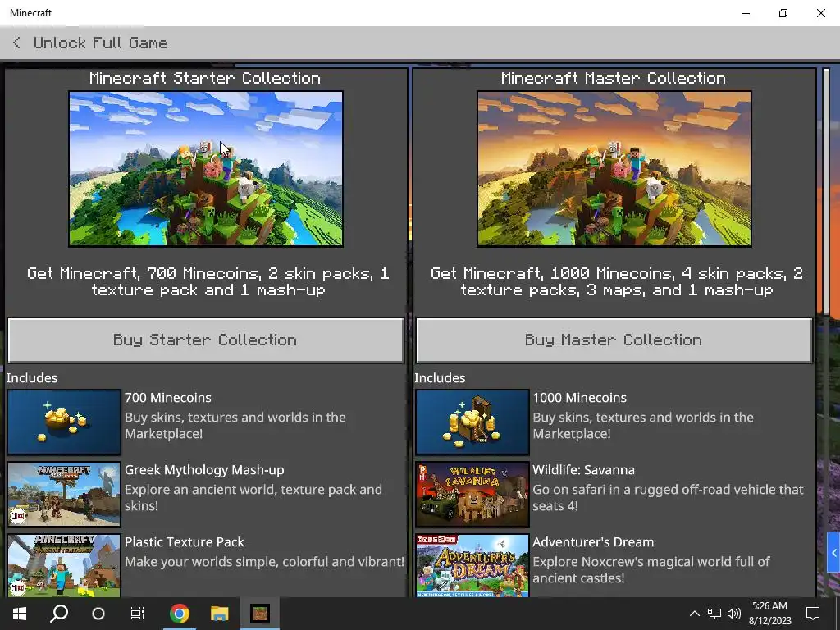Click 'Make your worlds simple, colorful and vibrant!'
This screenshot has width=840, height=630.
[264, 561]
